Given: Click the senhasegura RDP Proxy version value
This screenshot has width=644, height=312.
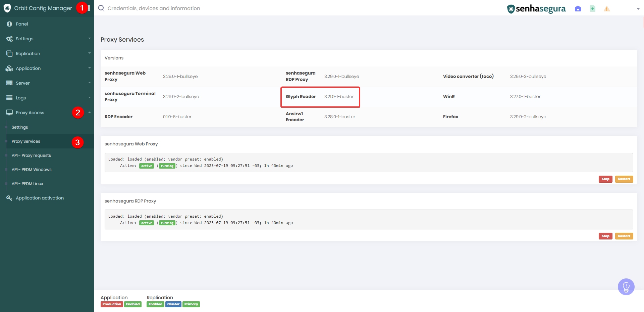Looking at the screenshot, I should pyautogui.click(x=341, y=77).
